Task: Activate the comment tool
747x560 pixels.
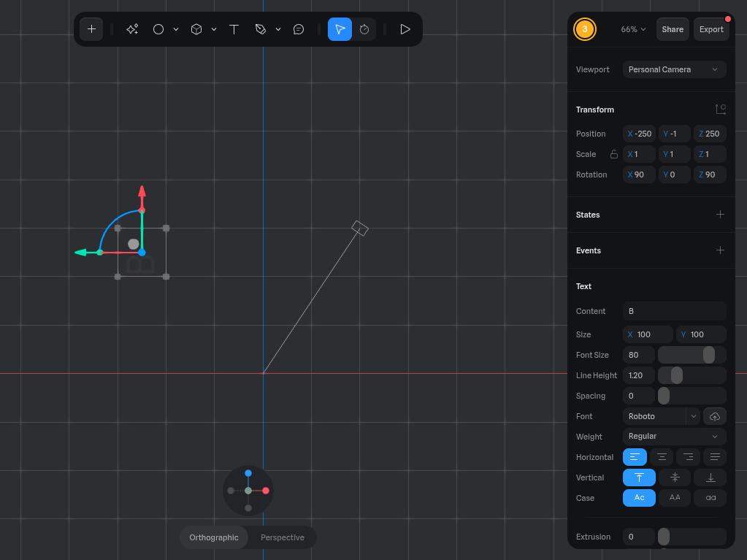Action: click(x=299, y=29)
